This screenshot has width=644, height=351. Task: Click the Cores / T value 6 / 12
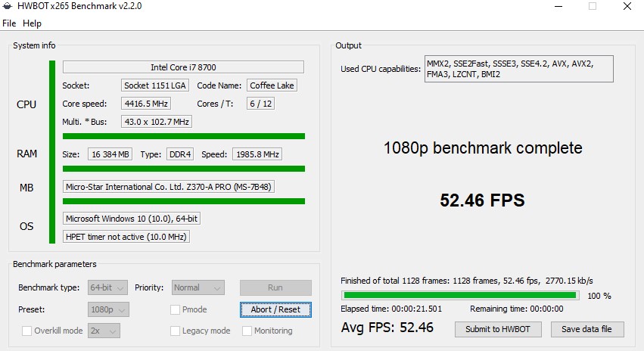261,104
